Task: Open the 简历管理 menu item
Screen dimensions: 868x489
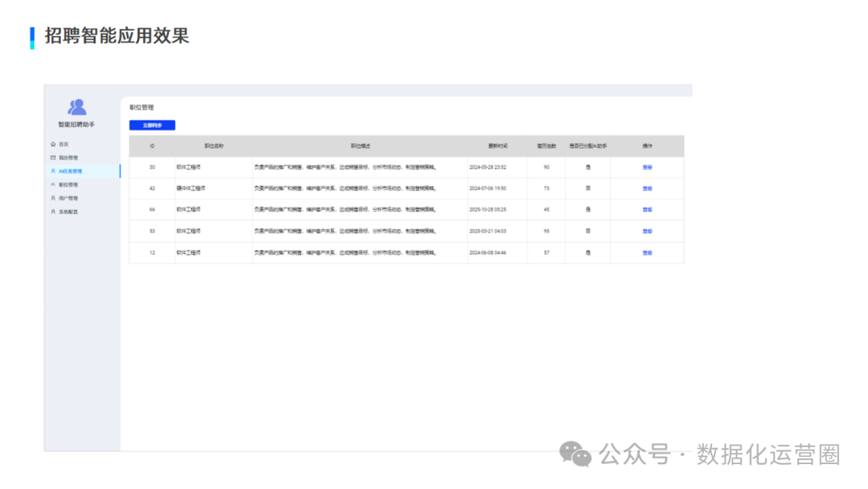Action: [x=68, y=158]
